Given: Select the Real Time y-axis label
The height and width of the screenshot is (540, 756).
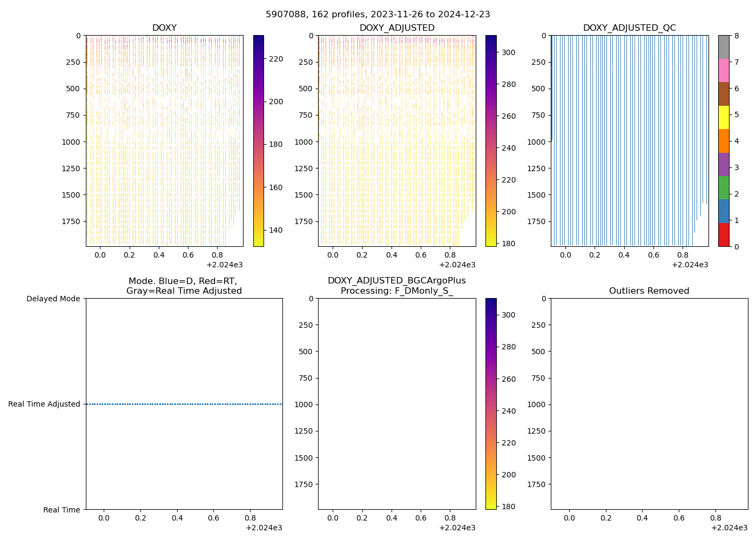Looking at the screenshot, I should point(62,510).
